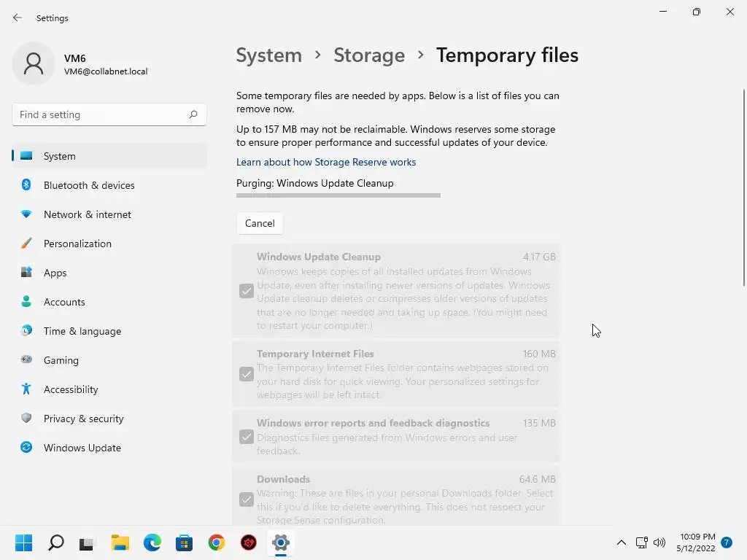
Task: Uncheck the Downloads checkbox
Action: pyautogui.click(x=247, y=499)
